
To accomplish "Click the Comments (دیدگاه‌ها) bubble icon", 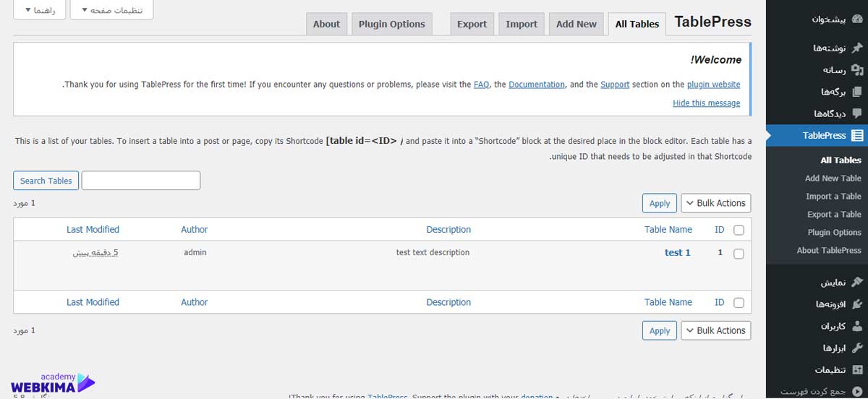I will coord(857,113).
